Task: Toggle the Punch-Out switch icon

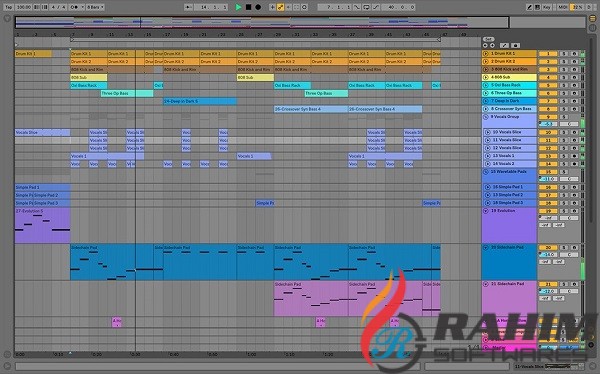Action: coord(376,7)
